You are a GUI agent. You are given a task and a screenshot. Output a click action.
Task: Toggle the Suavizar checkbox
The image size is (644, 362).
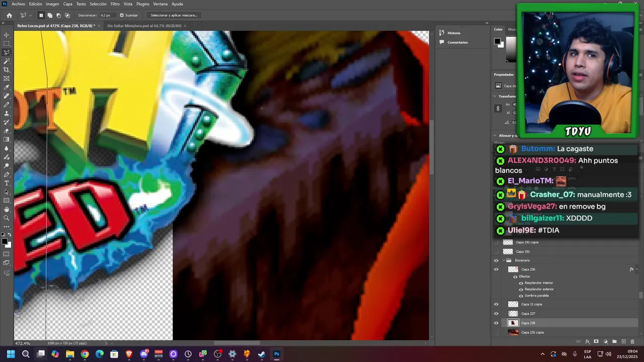(x=122, y=15)
